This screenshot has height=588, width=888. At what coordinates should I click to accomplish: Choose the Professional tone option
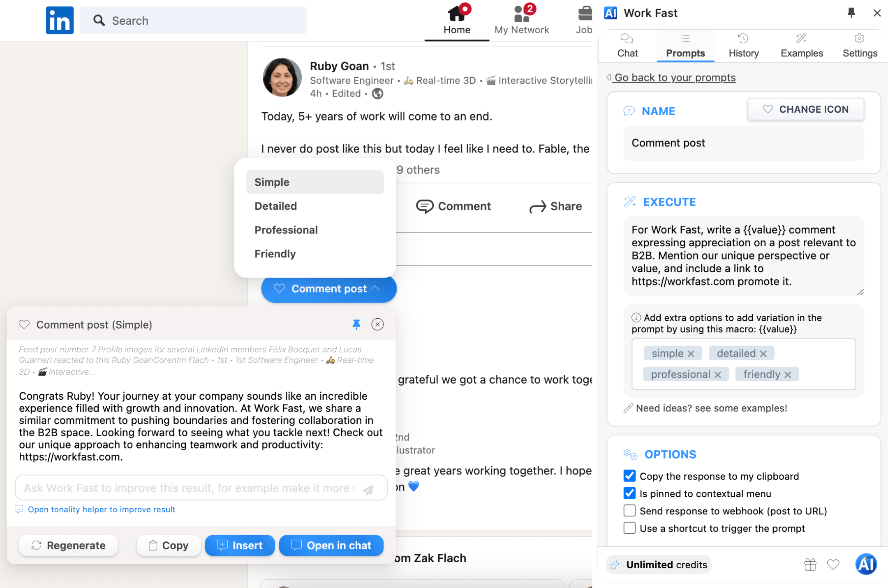[x=315, y=230]
